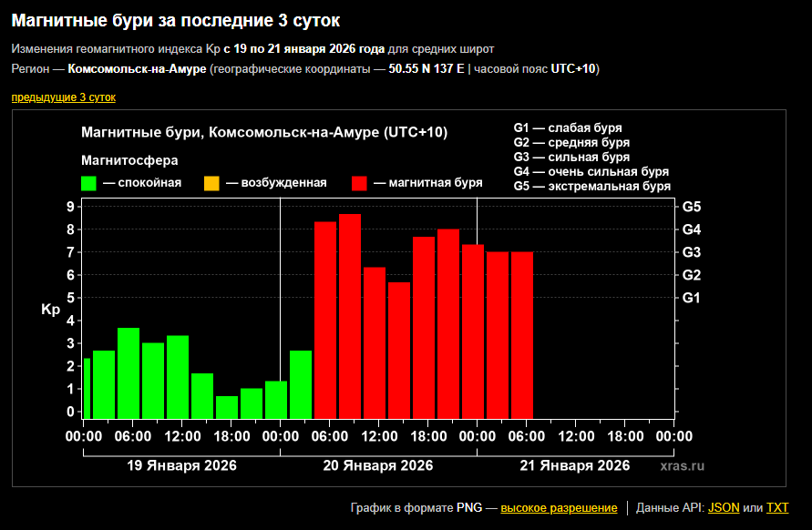Click the red magnetic storm legend swatch
812x530 pixels.
point(359,183)
